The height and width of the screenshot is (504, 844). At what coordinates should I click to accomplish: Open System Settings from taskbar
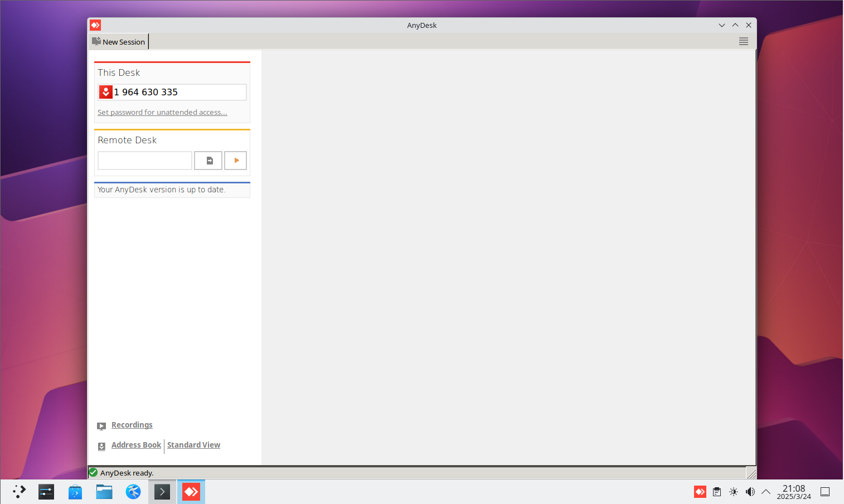tap(46, 492)
